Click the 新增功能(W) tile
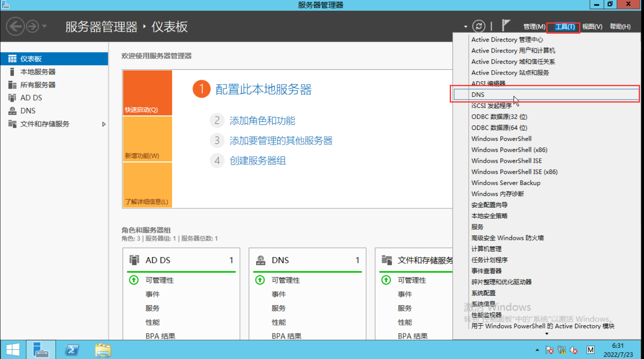Image resolution: width=644 pixels, height=359 pixels. pos(147,139)
